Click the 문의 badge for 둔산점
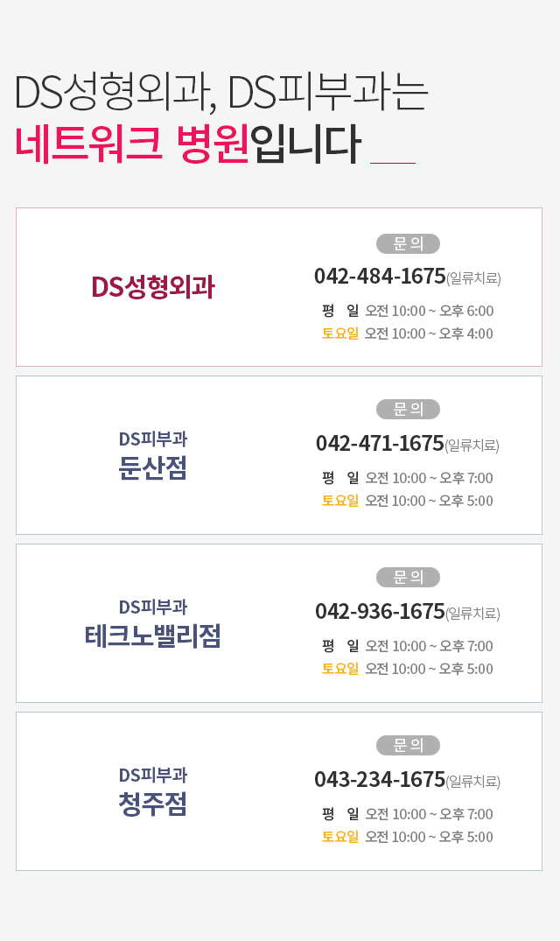 [x=408, y=409]
